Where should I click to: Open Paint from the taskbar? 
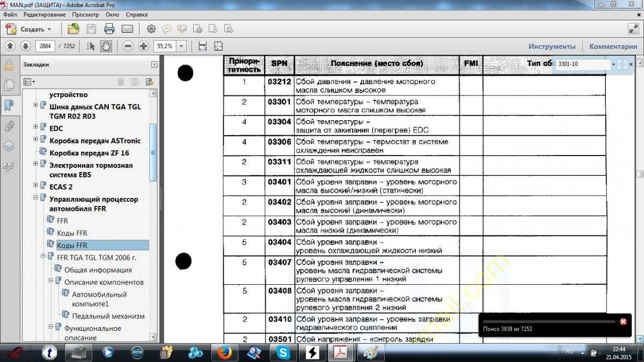370,352
